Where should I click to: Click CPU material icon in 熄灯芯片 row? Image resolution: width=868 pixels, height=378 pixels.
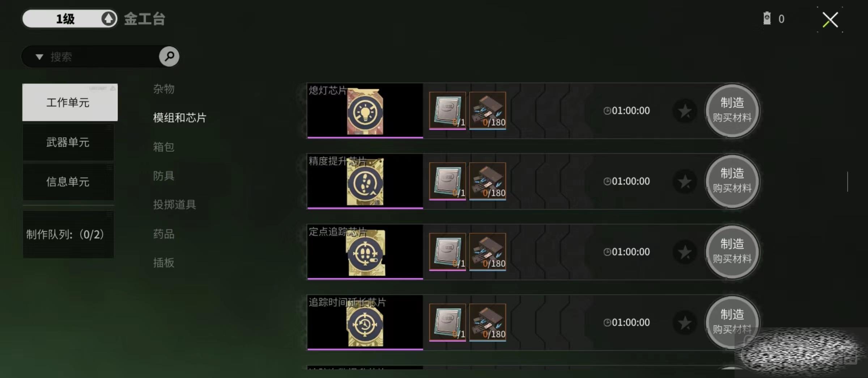pyautogui.click(x=447, y=110)
